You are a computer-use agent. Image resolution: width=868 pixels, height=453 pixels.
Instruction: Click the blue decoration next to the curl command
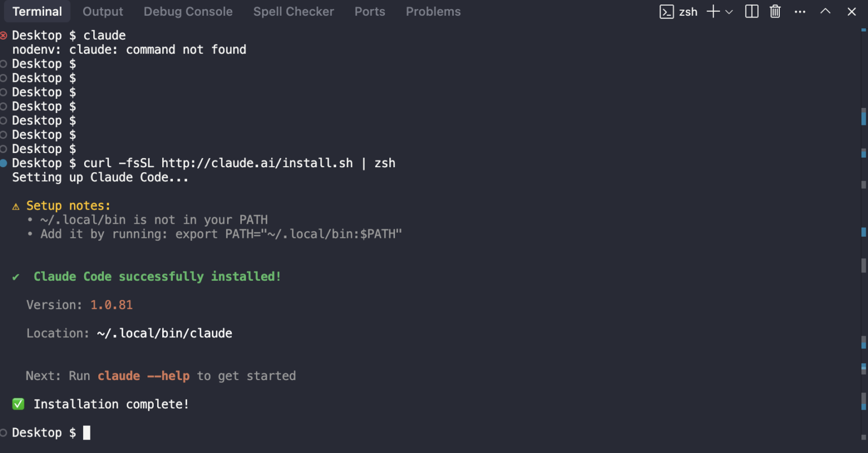pyautogui.click(x=5, y=163)
